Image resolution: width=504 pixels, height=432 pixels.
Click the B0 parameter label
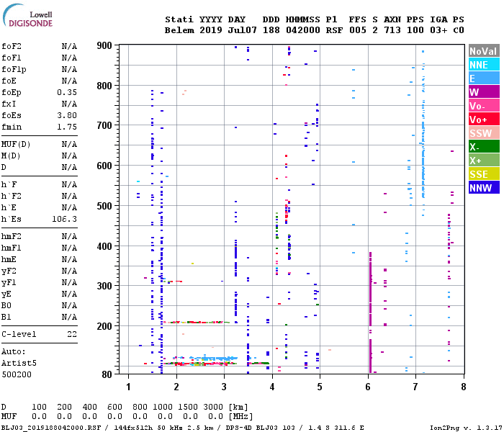pos(6,305)
